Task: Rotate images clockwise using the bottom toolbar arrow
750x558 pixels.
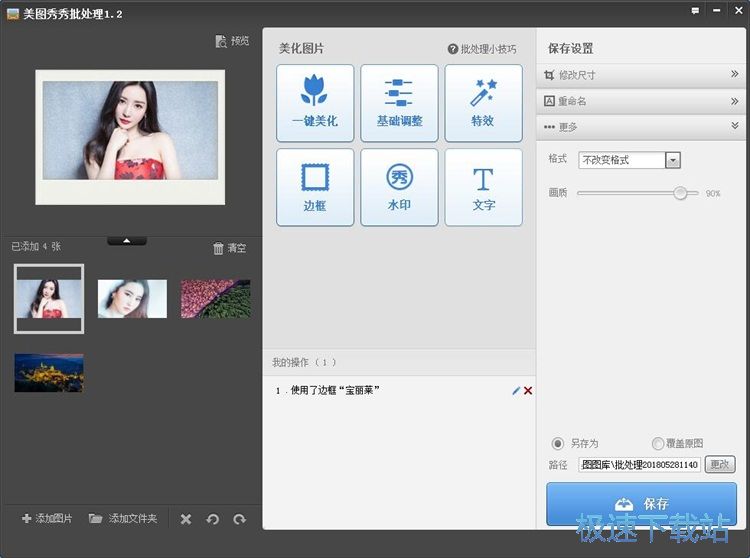Action: 239,519
